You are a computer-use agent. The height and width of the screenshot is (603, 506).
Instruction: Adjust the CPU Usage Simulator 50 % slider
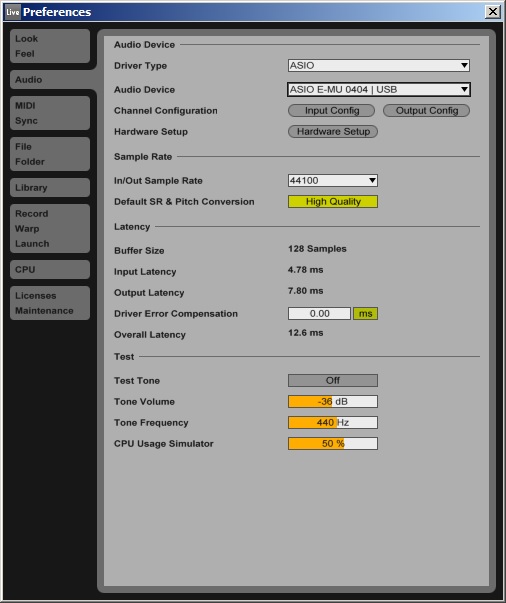333,443
